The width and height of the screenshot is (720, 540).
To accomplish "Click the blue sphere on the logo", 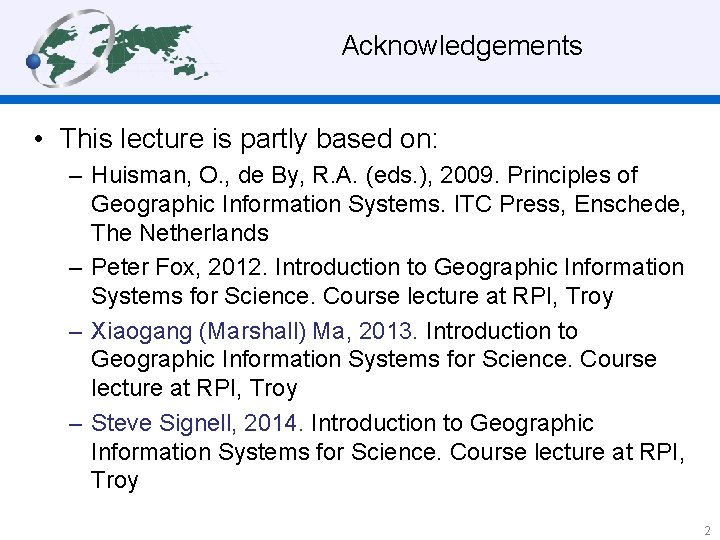I will point(35,62).
